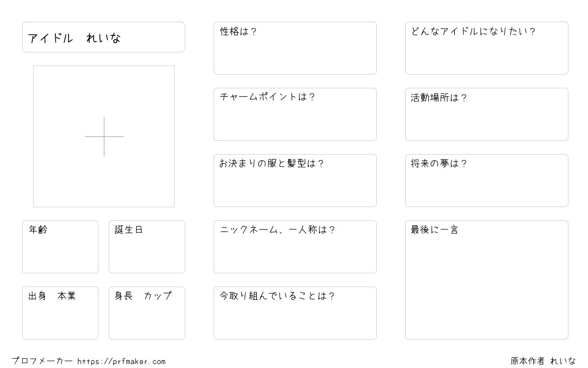Click the 年齢 box
The image size is (588, 368).
60,247
